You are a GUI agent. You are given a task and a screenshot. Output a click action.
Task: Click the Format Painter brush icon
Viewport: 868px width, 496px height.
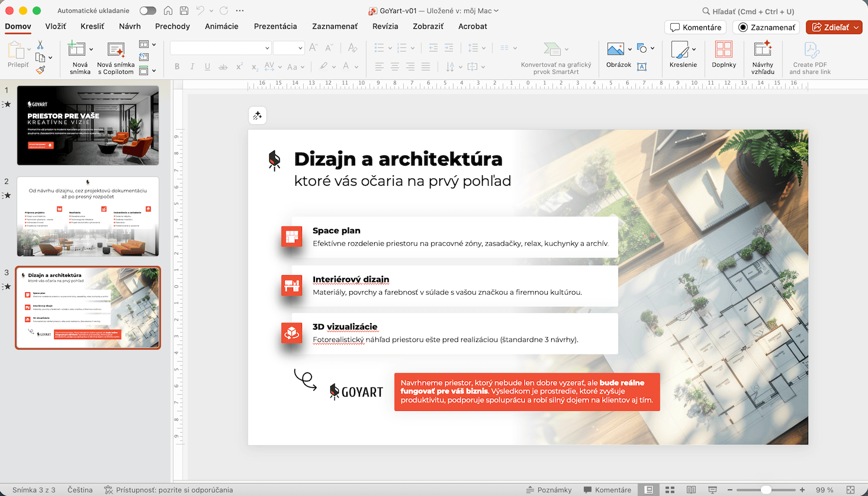pos(40,70)
